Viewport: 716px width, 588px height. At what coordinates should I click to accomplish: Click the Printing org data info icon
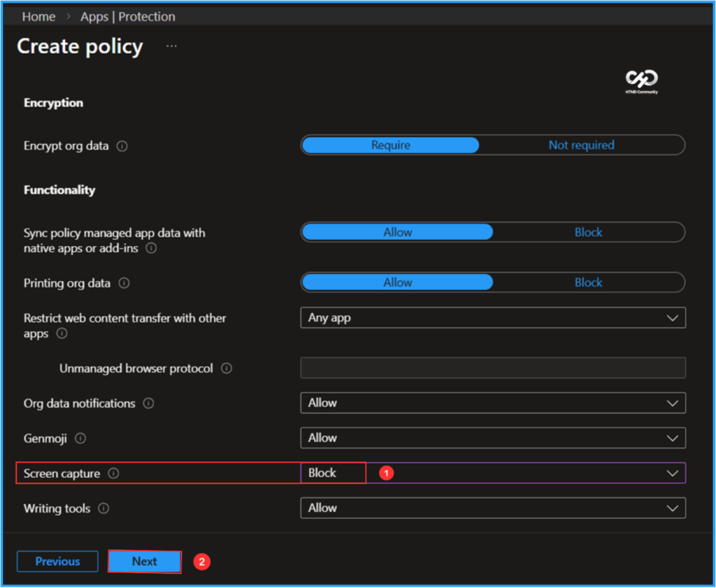[124, 283]
